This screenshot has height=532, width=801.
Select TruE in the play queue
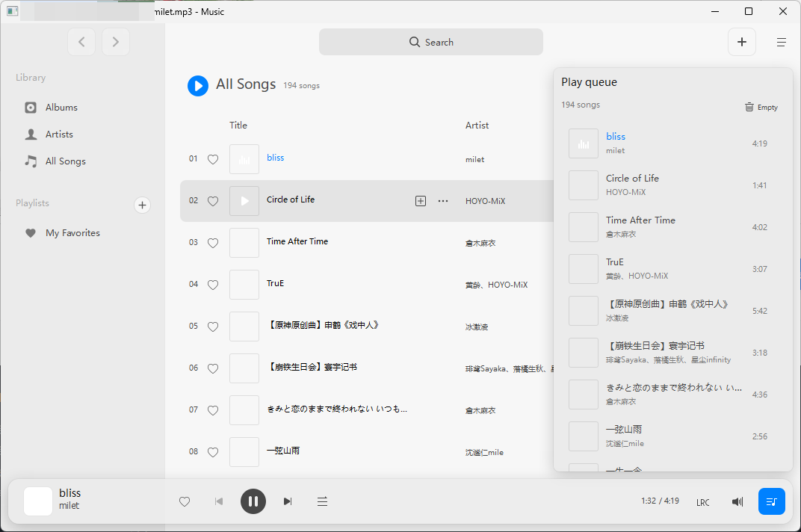[x=673, y=269]
